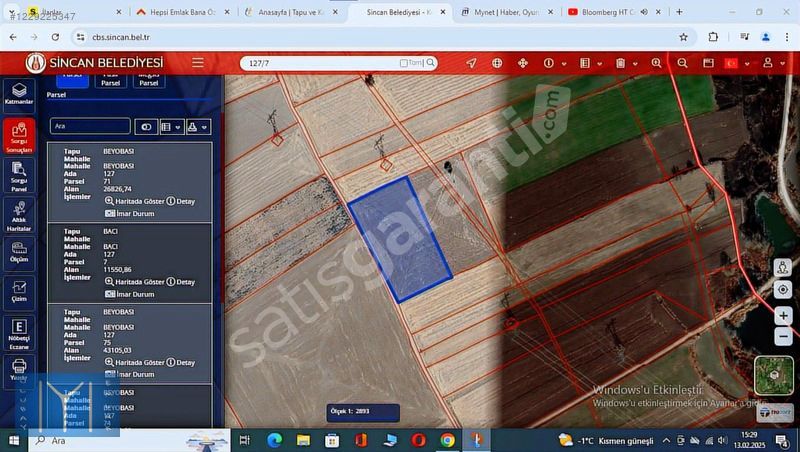This screenshot has width=800, height=452.
Task: Click the map plus zoom button
Action: (783, 316)
